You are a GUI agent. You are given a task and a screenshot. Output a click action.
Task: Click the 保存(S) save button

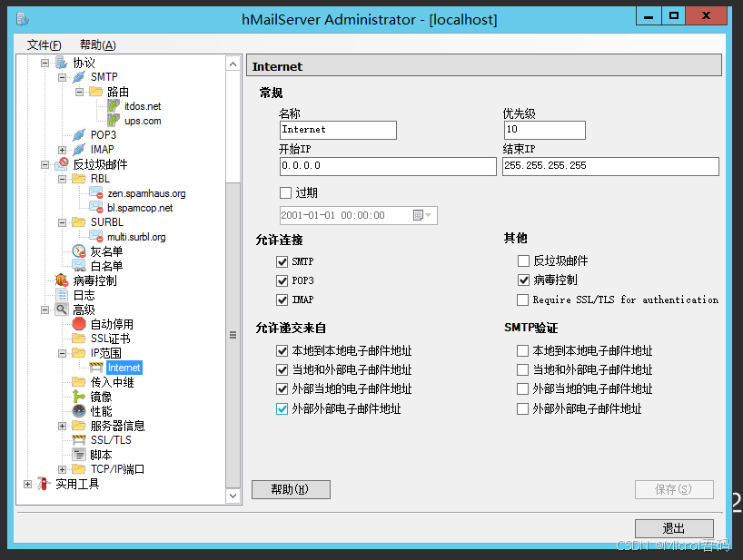pyautogui.click(x=674, y=489)
